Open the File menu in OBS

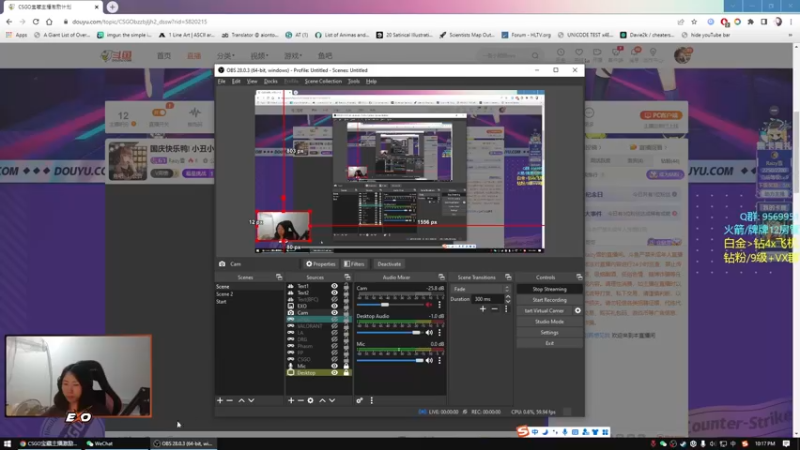(x=221, y=81)
